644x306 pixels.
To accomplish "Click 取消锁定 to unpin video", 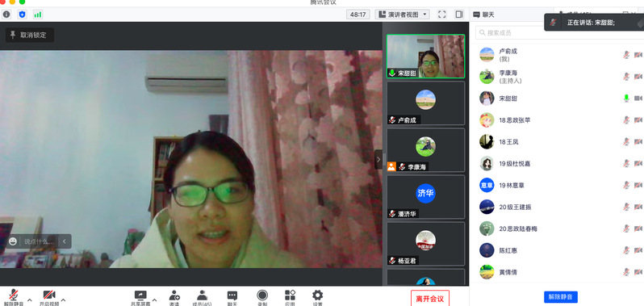I will 30,35.
